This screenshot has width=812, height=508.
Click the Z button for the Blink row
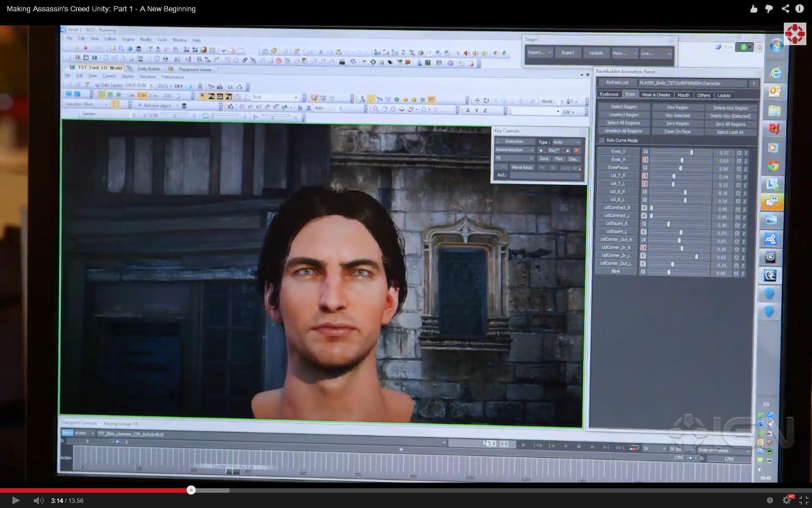click(x=744, y=274)
